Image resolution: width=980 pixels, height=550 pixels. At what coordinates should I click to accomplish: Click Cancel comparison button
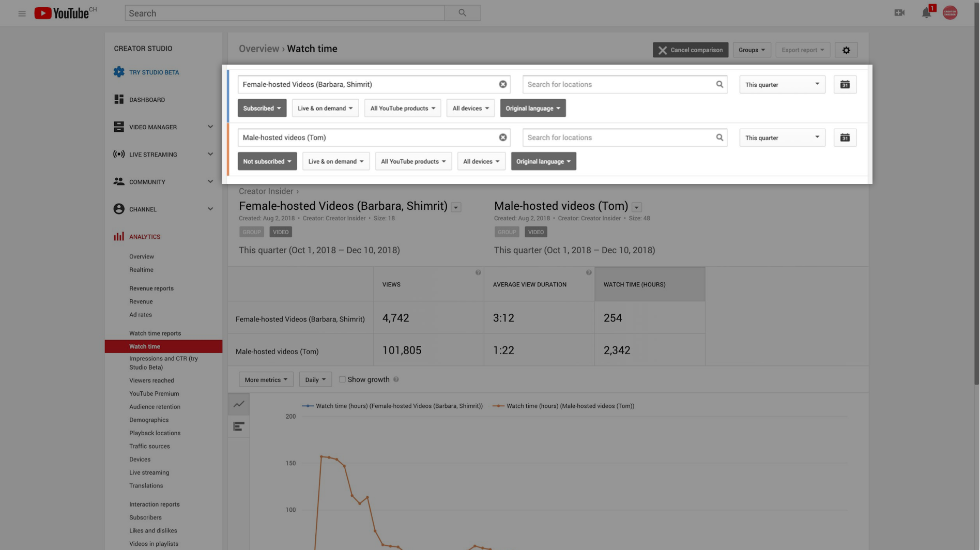coord(690,50)
